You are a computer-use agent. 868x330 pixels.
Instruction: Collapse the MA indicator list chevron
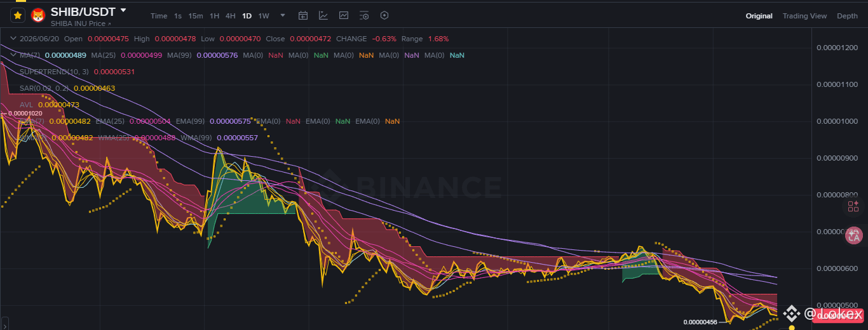(x=13, y=55)
